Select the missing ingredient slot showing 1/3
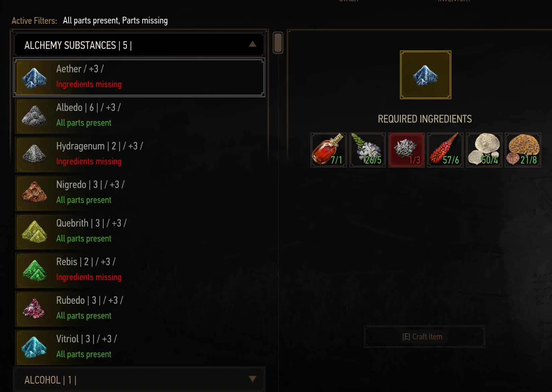 click(406, 150)
